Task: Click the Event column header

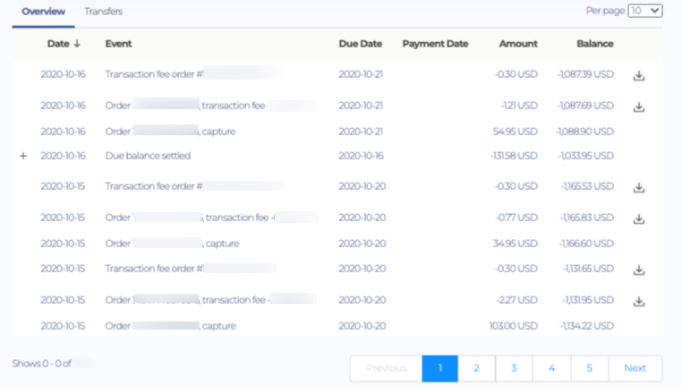Action: pos(119,44)
